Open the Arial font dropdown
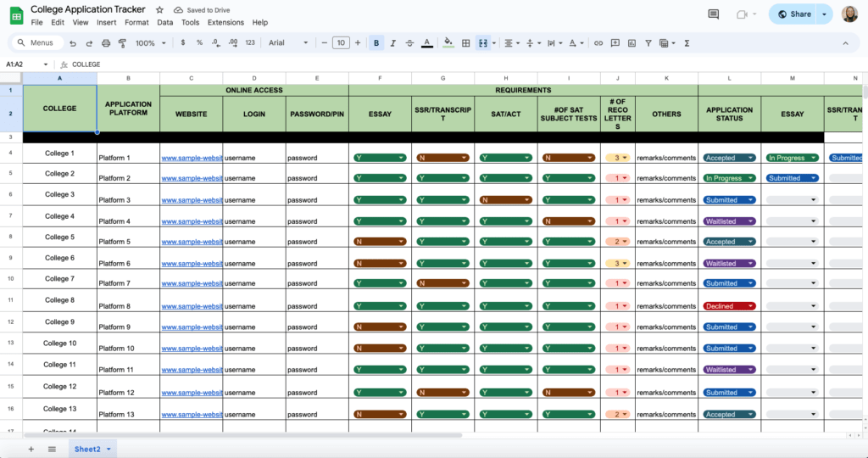 [288, 43]
